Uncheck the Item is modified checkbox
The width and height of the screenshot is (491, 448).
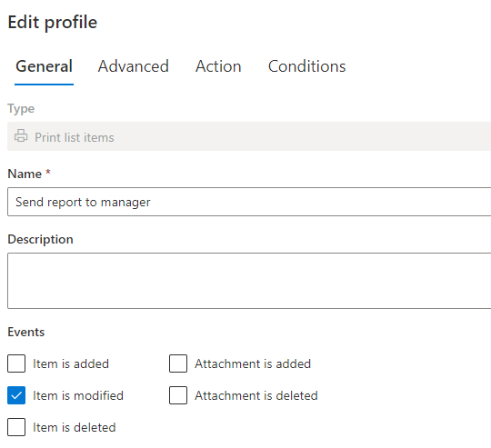[16, 395]
